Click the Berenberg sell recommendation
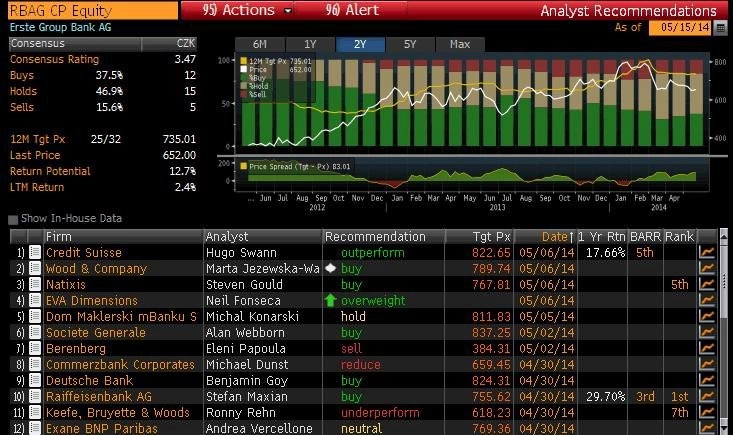Image resolution: width=733 pixels, height=435 pixels. coord(352,348)
